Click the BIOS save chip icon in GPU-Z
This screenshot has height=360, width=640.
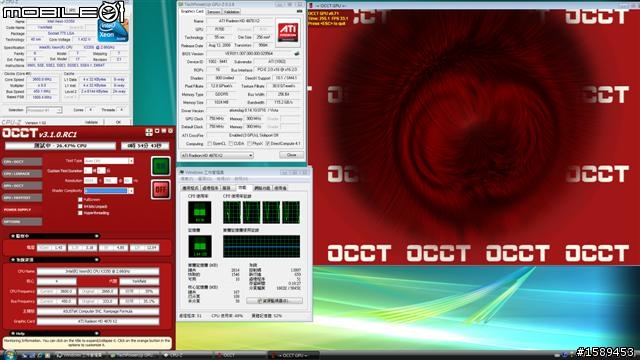[x=297, y=53]
